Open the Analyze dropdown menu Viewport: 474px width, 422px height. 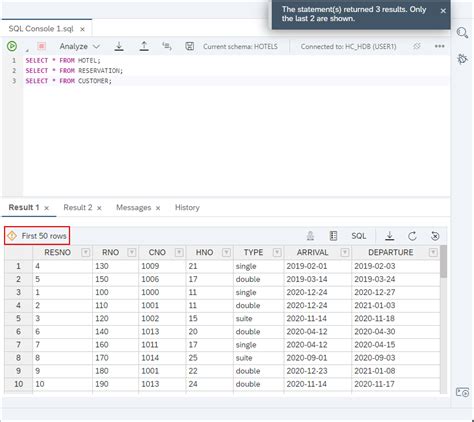click(x=79, y=46)
